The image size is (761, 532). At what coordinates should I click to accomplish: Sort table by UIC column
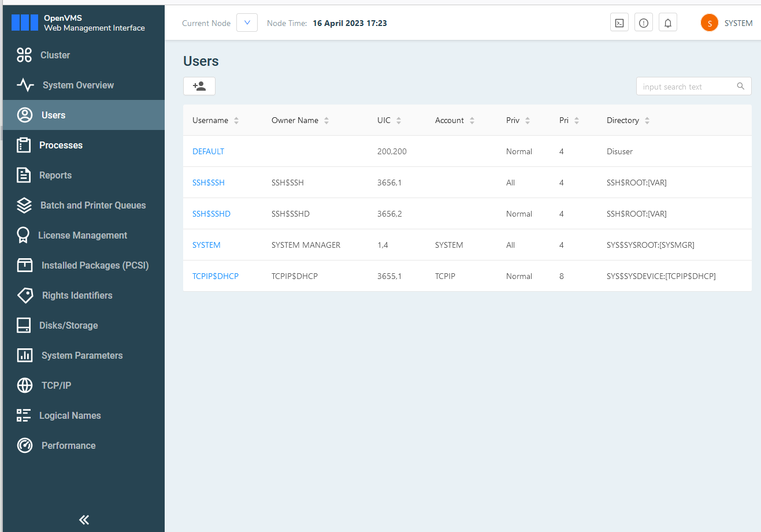pyautogui.click(x=399, y=121)
